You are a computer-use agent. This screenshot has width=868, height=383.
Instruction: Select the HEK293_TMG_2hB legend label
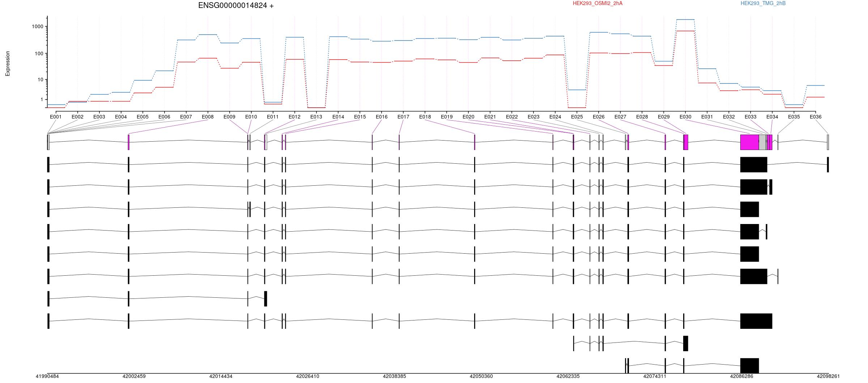[763, 3]
